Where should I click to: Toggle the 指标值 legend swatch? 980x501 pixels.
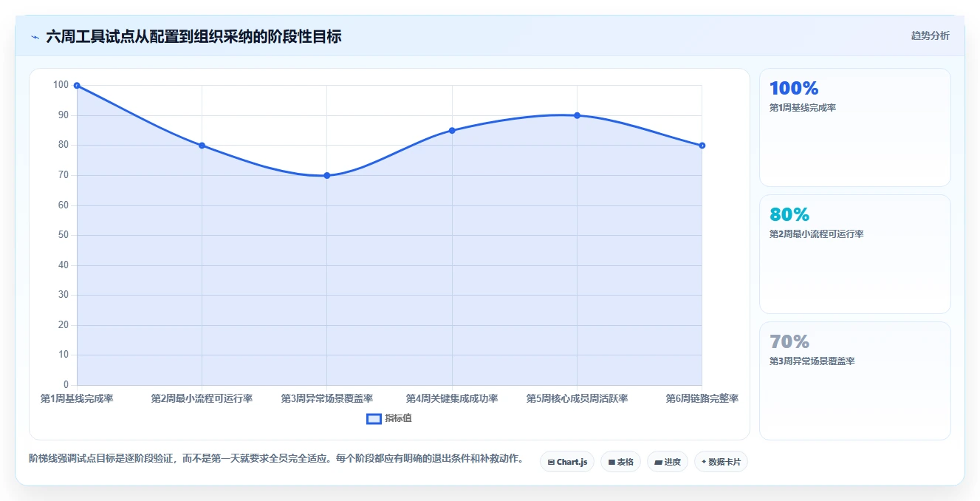pyautogui.click(x=374, y=419)
